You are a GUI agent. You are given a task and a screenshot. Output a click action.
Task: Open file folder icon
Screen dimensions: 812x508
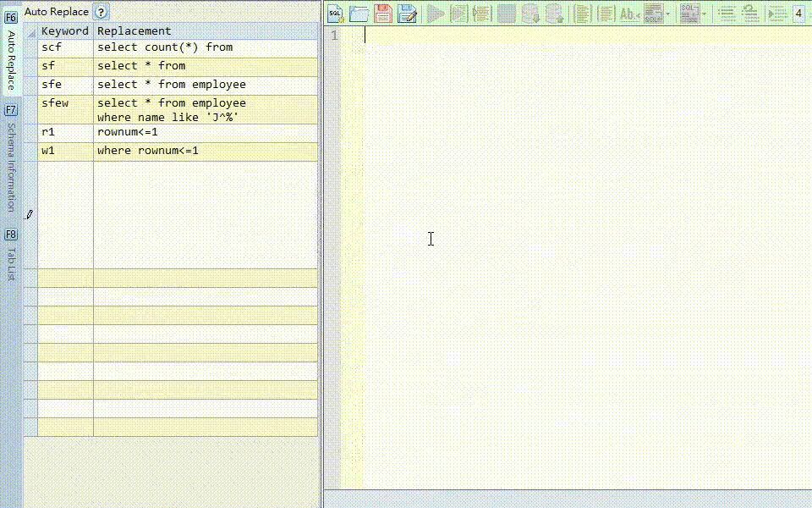[359, 14]
